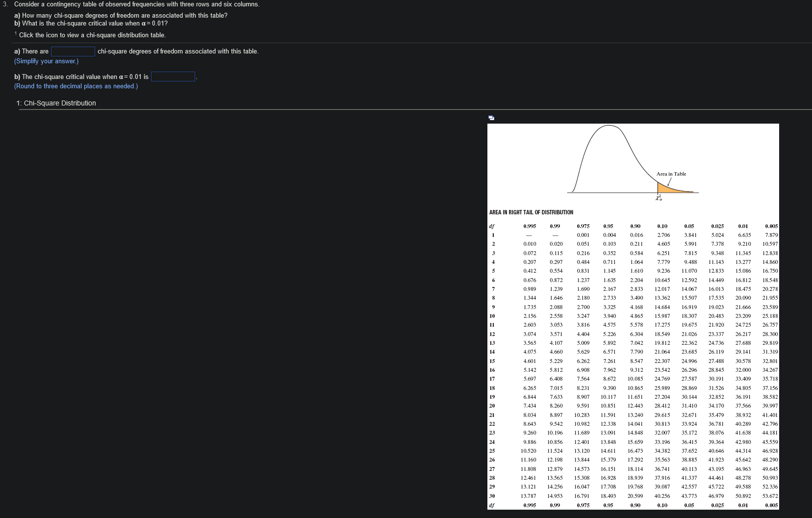Click the answer box for degrees of freedom
This screenshot has height=518, width=812.
pyautogui.click(x=73, y=51)
